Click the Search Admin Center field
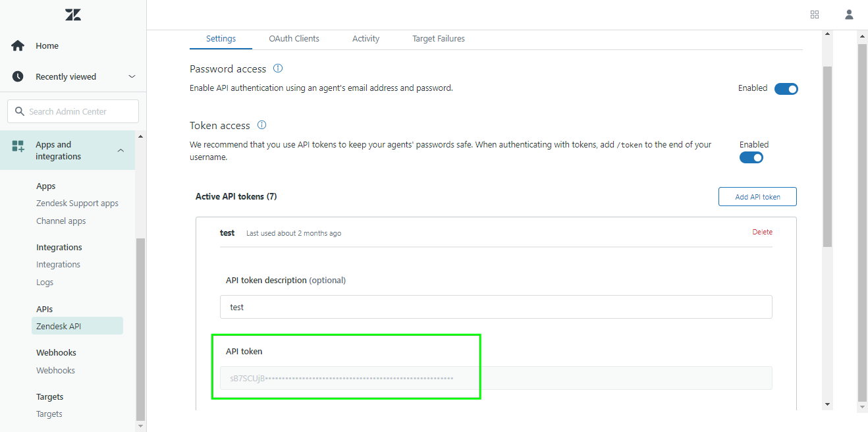Screen dimensions: 868x432 click(73, 111)
